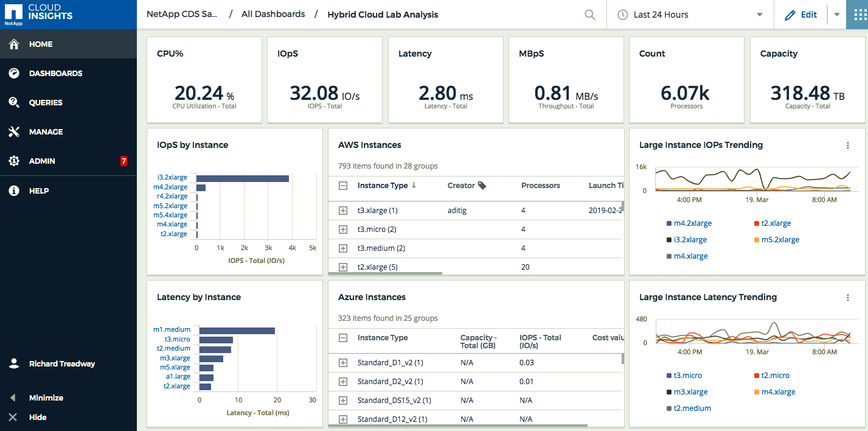The height and width of the screenshot is (431, 868).
Task: Open Large Instance IOPs Trending kebab menu
Action: 848,145
